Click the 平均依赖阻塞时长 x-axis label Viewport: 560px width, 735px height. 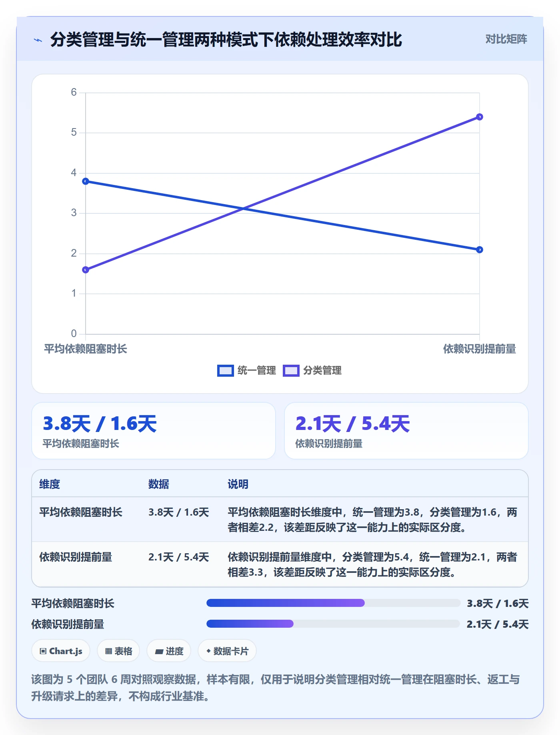86,349
